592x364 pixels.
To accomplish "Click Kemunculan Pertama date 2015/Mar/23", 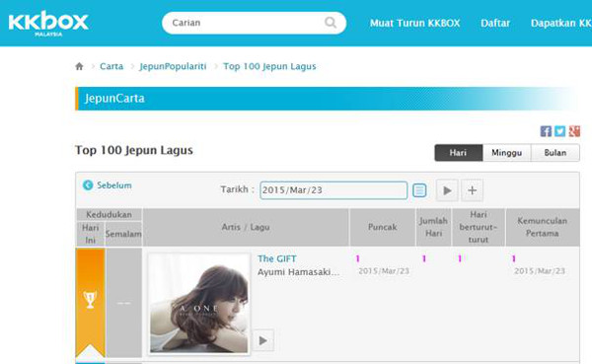I will point(540,271).
